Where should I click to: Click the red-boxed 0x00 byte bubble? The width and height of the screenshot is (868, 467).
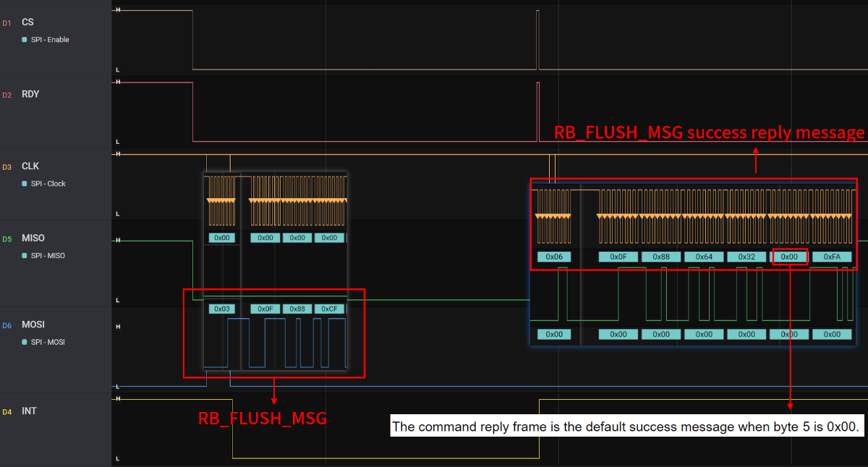point(789,257)
